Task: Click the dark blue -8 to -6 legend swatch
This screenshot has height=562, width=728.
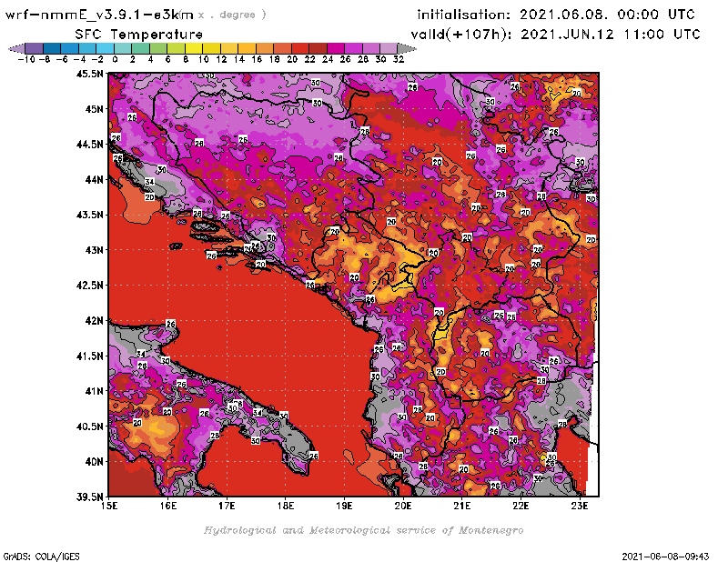Action: pyautogui.click(x=52, y=48)
